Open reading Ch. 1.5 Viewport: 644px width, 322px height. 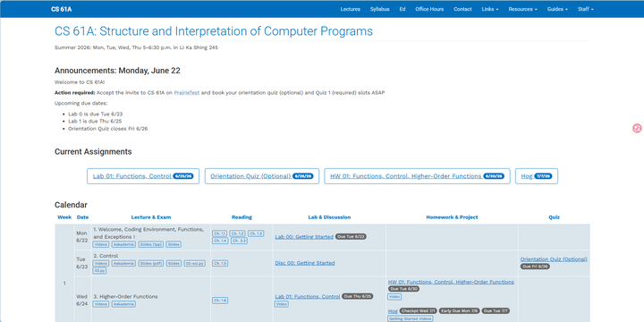pos(220,263)
